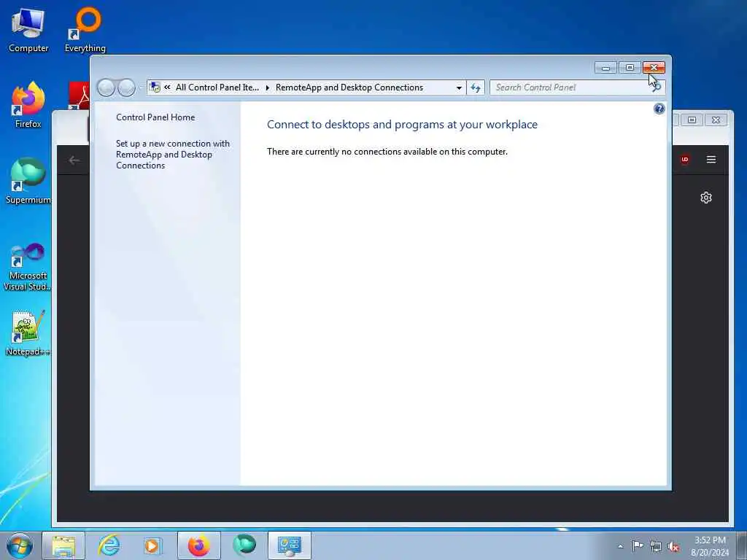The image size is (747, 560).
Task: Expand the address bar history dropdown
Action: [x=459, y=87]
